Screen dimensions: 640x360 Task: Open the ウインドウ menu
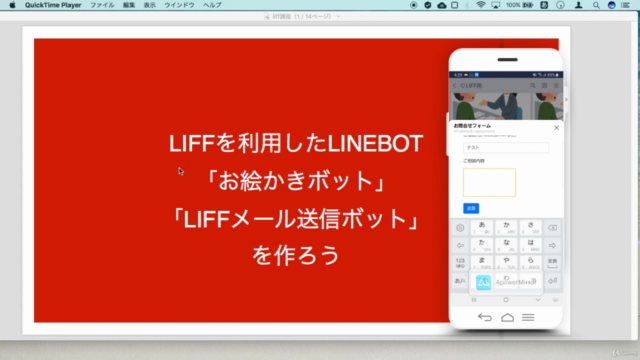[x=179, y=5]
